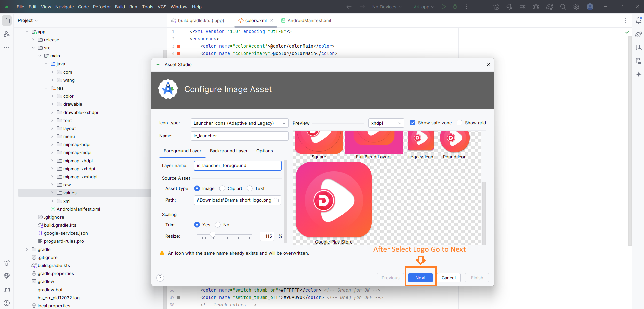Viewport: 644px width, 309px height.
Task: Switch to AndroidManifest.xml editor tab
Action: (306, 20)
